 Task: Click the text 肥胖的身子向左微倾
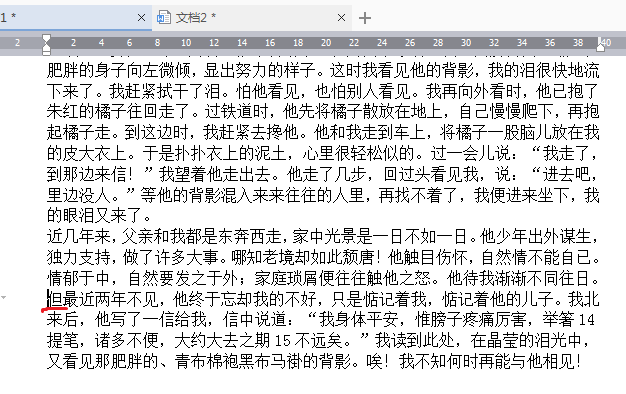tap(119, 71)
